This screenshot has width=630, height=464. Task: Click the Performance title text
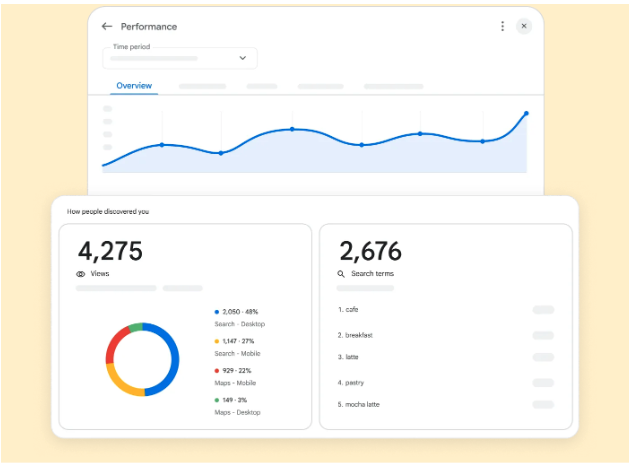[149, 27]
